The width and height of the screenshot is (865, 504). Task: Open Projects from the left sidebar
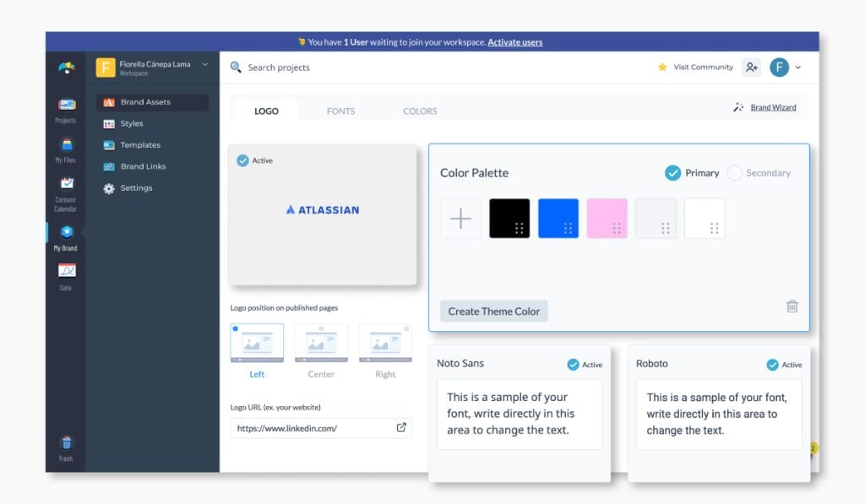pos(66,106)
